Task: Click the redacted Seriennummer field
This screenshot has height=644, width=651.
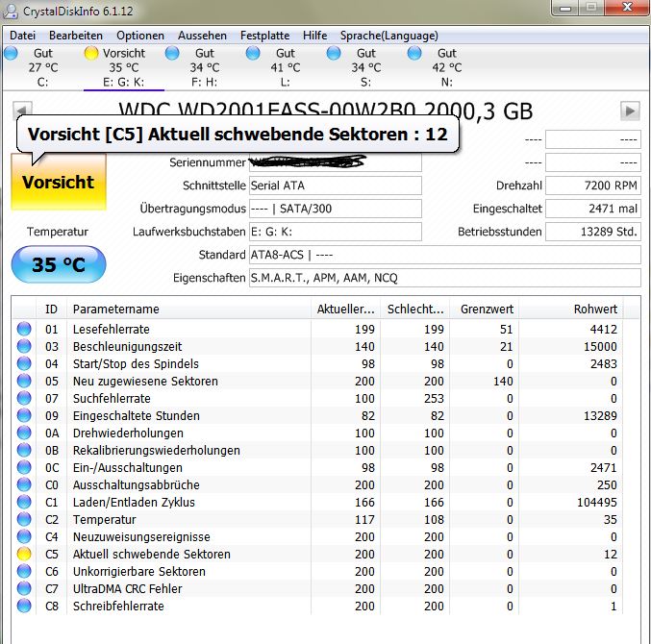Action: coord(336,162)
